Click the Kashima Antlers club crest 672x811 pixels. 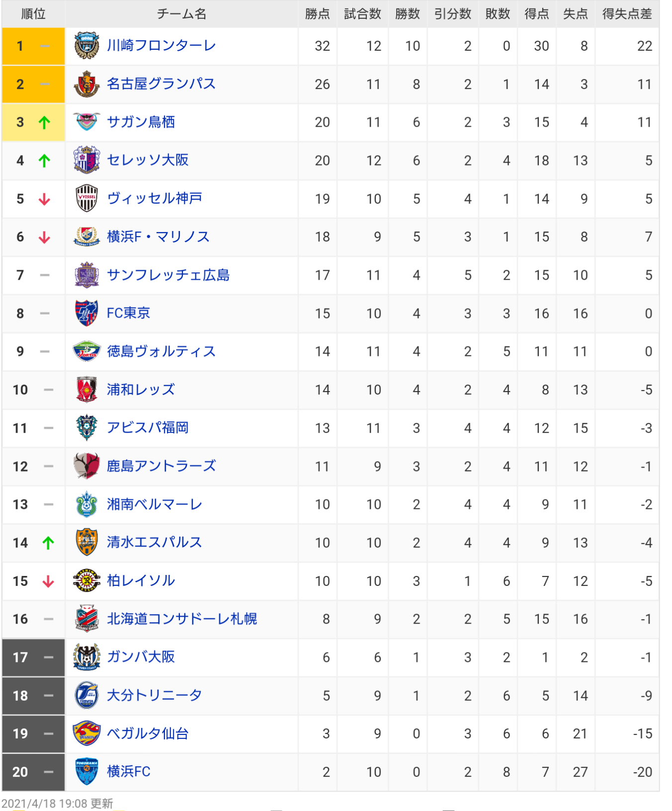86,466
